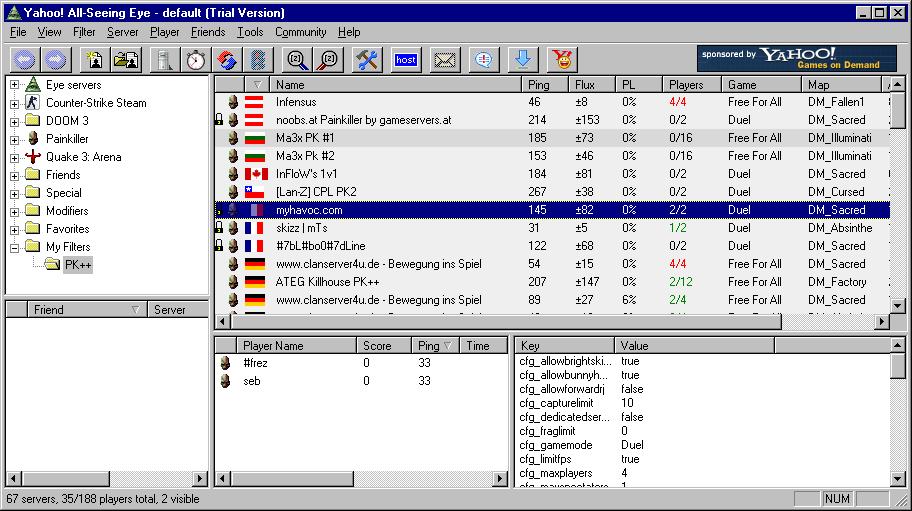Screen dimensions: 912x511
Task: Open the View menu
Action: [49, 32]
